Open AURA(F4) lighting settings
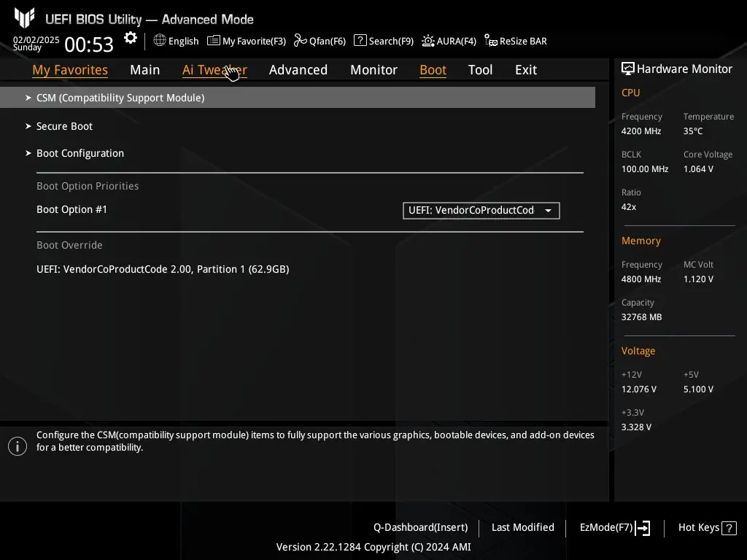Image resolution: width=747 pixels, height=560 pixels. 449,41
